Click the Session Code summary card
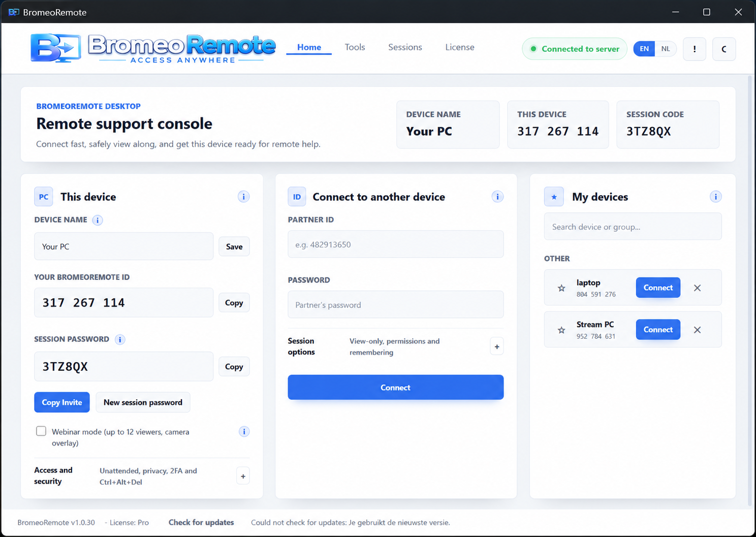 (x=668, y=124)
